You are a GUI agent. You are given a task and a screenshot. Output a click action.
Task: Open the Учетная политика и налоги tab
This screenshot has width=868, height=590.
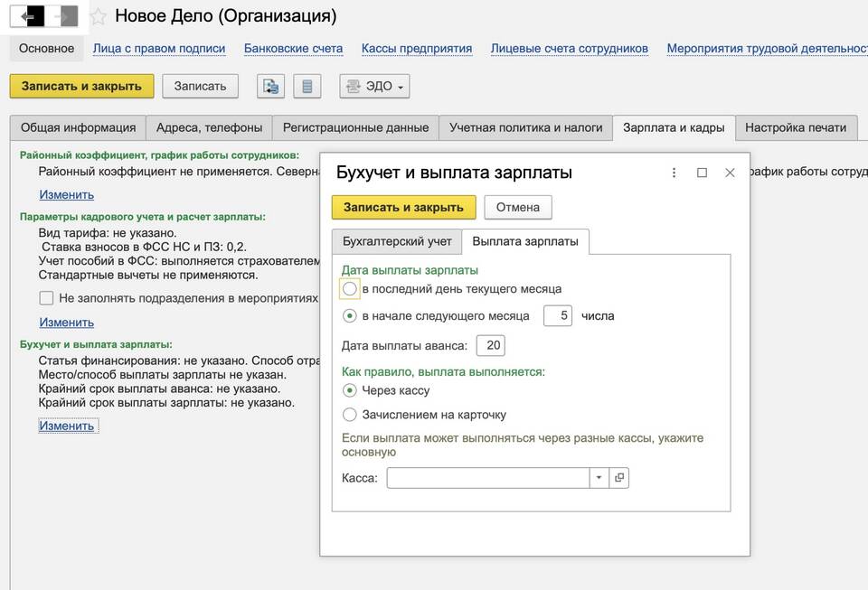pyautogui.click(x=525, y=128)
